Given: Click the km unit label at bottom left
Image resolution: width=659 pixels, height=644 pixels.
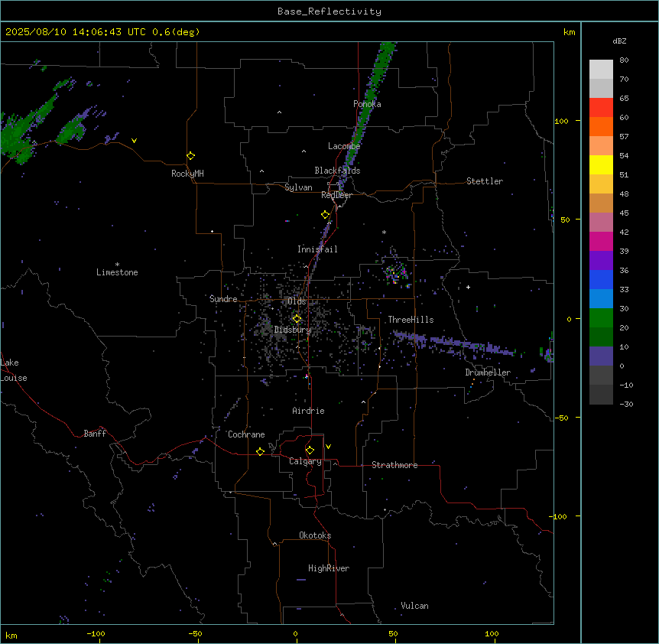Looking at the screenshot, I should pos(11,636).
